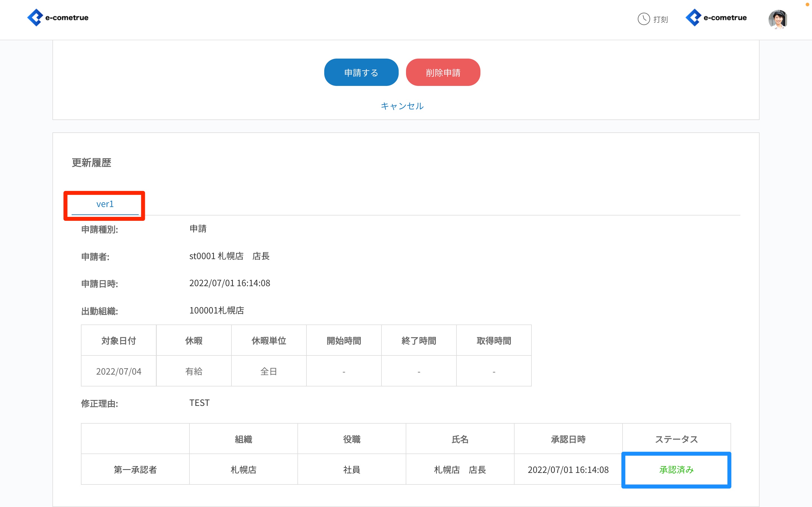Click the 有給 vacation type cell
This screenshot has height=507, width=812.
tap(194, 371)
